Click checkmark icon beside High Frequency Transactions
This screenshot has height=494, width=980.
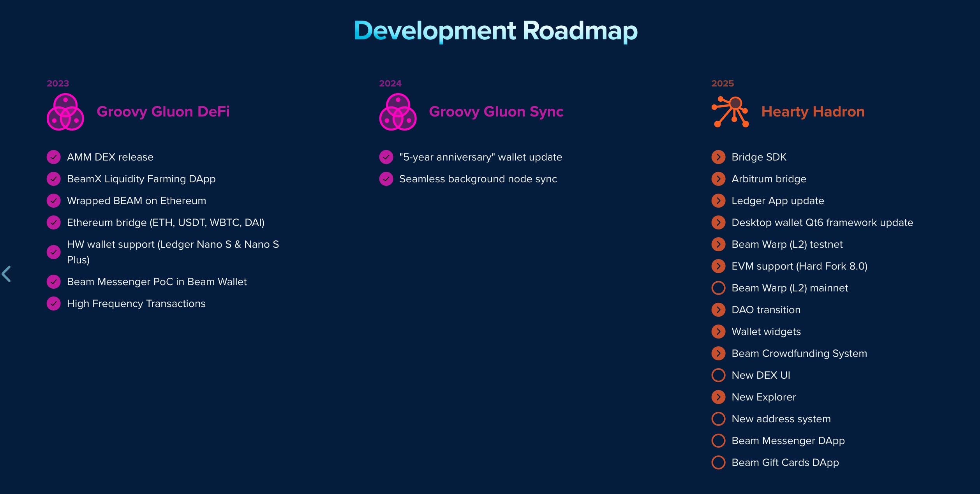tap(54, 303)
